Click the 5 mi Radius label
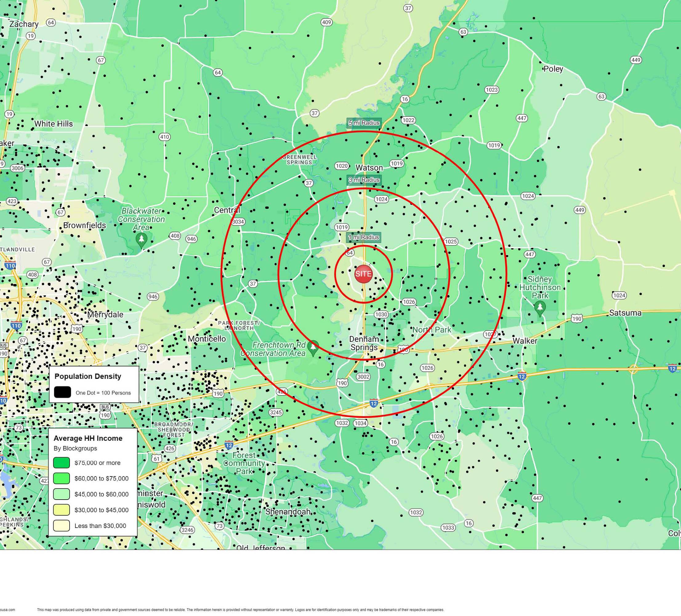The width and height of the screenshot is (681, 616). tap(364, 123)
